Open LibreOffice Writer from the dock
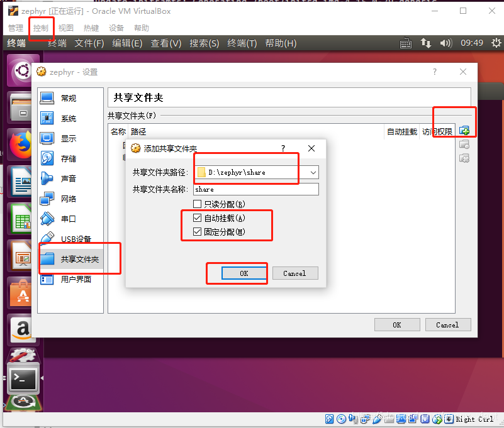Screen dimensions: 504x428 click(x=21, y=181)
